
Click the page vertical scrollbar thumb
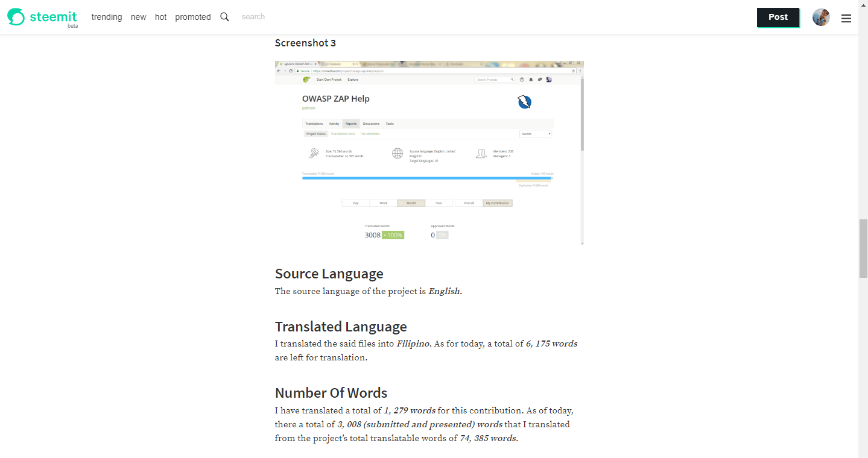863,248
